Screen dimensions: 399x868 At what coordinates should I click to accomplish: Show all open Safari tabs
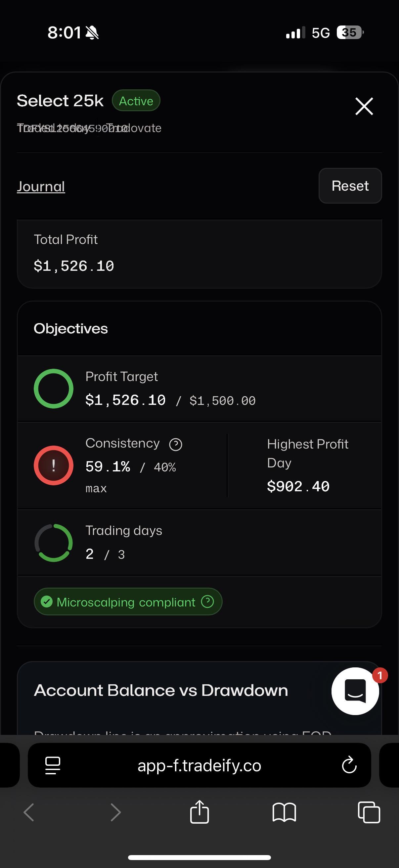(x=369, y=812)
